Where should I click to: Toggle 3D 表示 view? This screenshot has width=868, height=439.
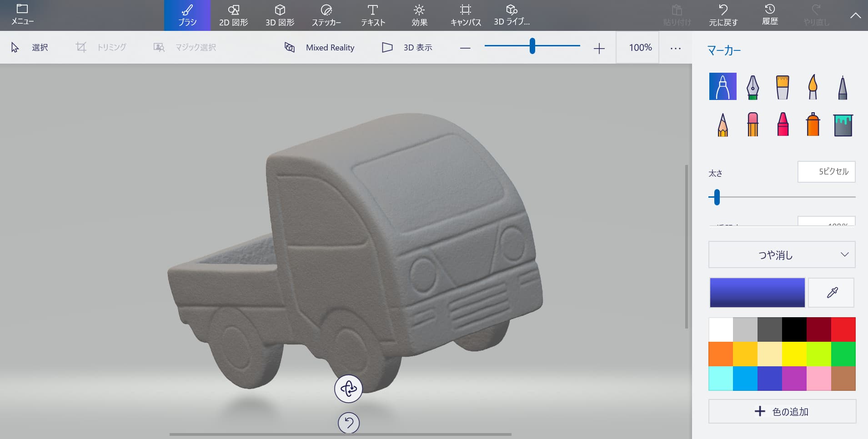(407, 47)
